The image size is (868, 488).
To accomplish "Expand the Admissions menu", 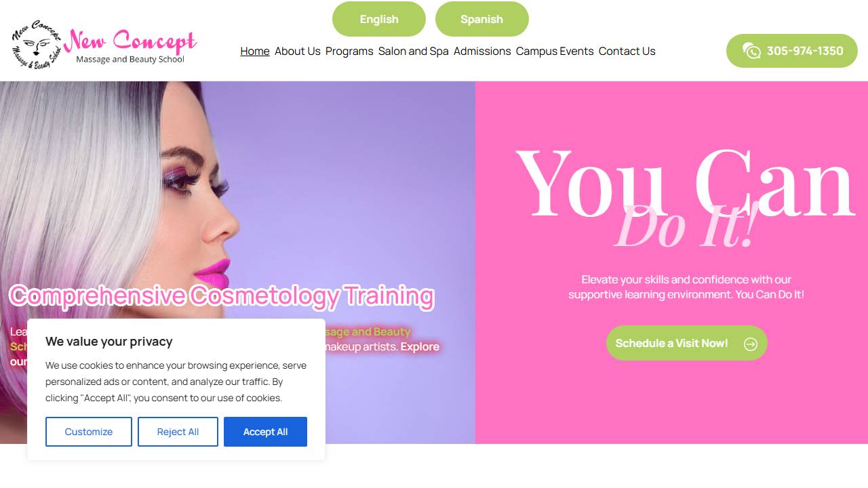I will 482,52.
